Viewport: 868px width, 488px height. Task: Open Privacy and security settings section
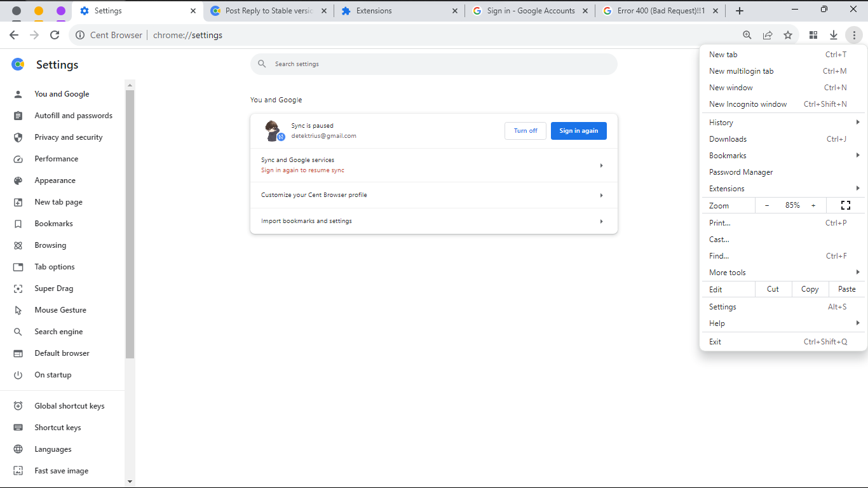coord(68,137)
